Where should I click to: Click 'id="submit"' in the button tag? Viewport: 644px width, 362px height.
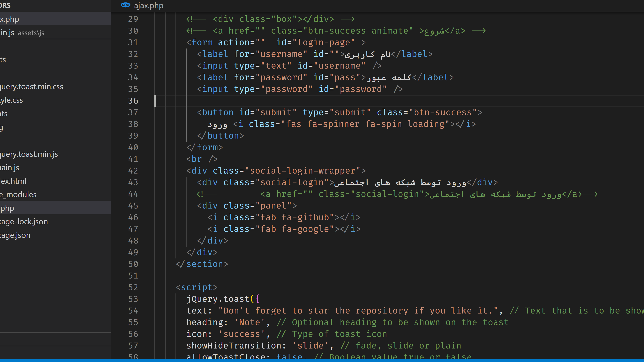point(268,112)
